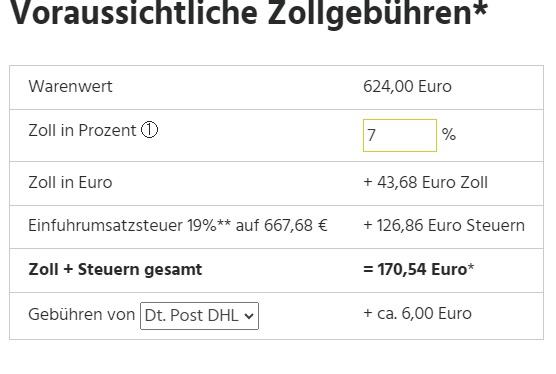
Task: Click the asterisk in the page heading
Action: 480,8
